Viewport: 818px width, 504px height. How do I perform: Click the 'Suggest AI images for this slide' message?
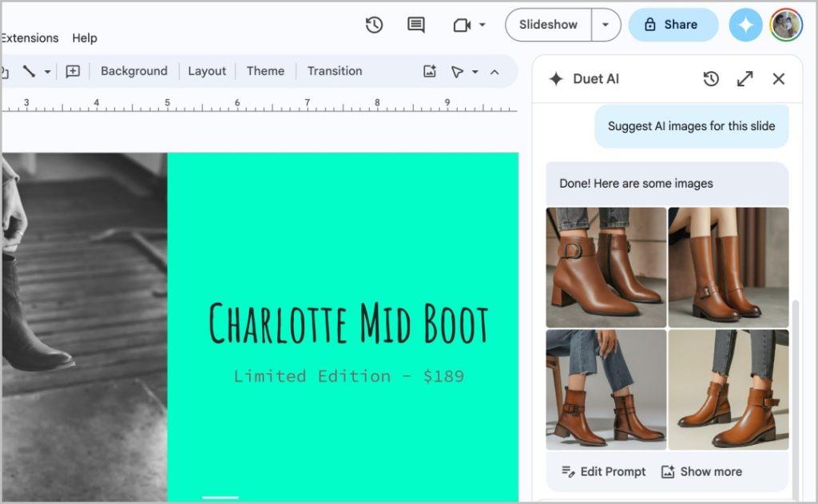[x=691, y=126]
